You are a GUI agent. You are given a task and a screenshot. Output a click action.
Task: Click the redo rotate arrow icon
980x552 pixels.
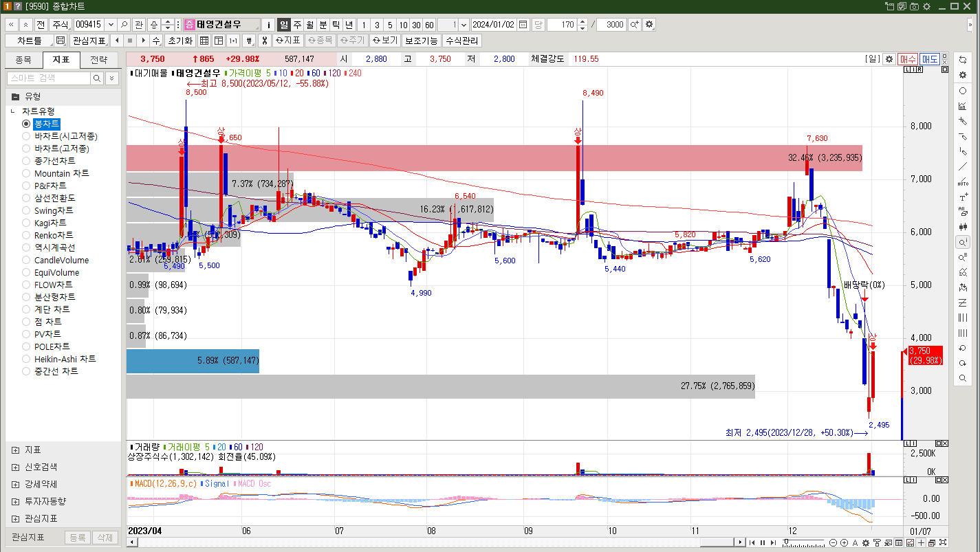(963, 363)
